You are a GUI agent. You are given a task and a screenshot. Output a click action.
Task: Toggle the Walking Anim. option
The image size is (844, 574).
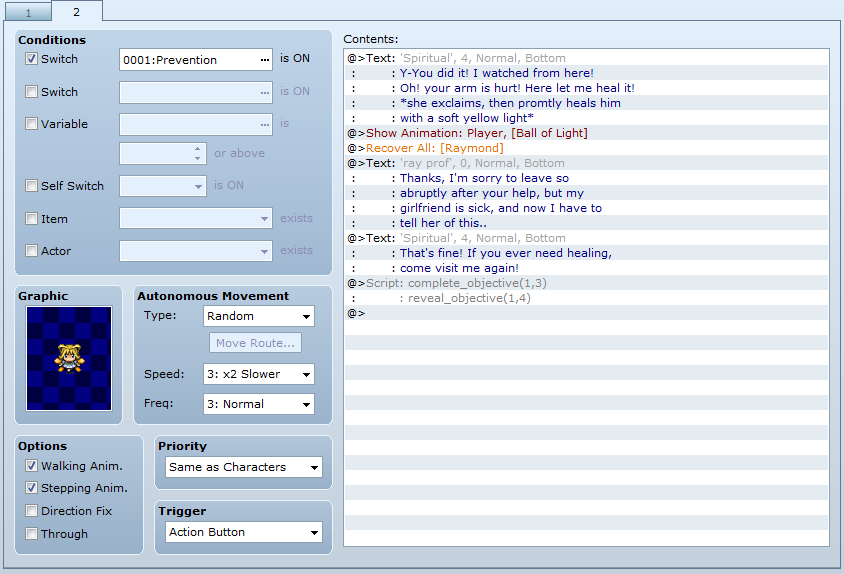coord(31,466)
